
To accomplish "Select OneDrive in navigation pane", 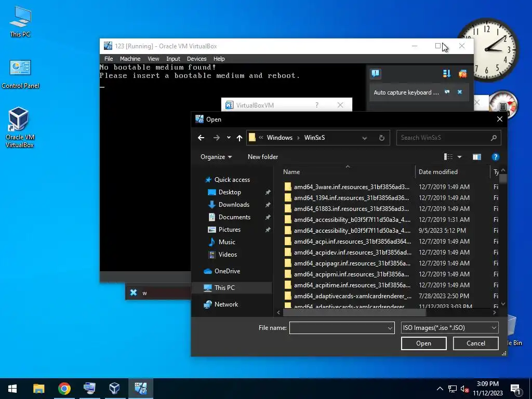I will click(227, 271).
